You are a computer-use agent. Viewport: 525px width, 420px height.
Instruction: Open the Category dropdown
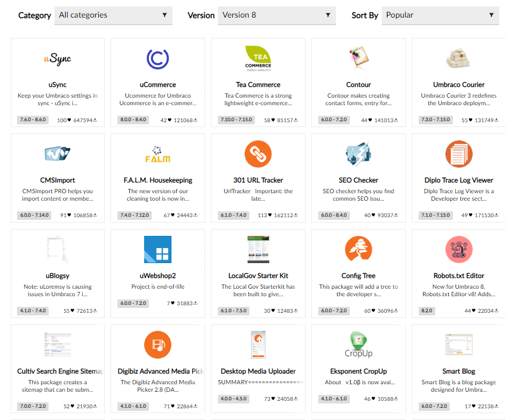[113, 15]
